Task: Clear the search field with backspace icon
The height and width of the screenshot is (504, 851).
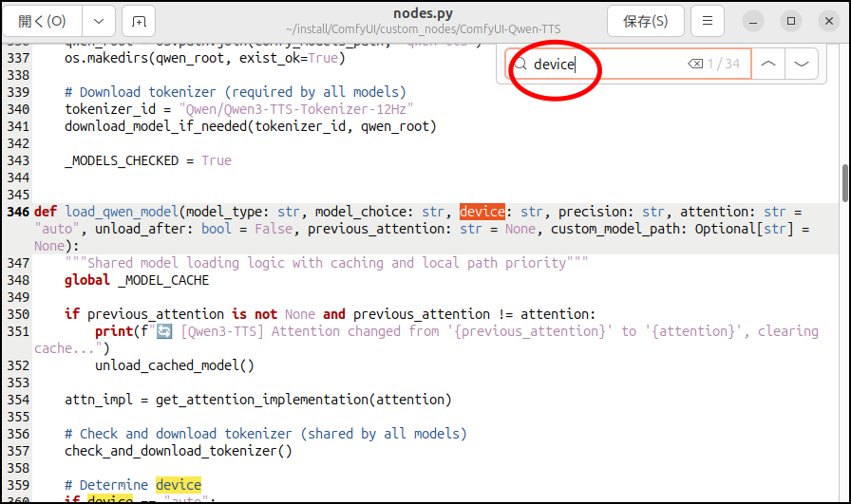Action: [695, 64]
